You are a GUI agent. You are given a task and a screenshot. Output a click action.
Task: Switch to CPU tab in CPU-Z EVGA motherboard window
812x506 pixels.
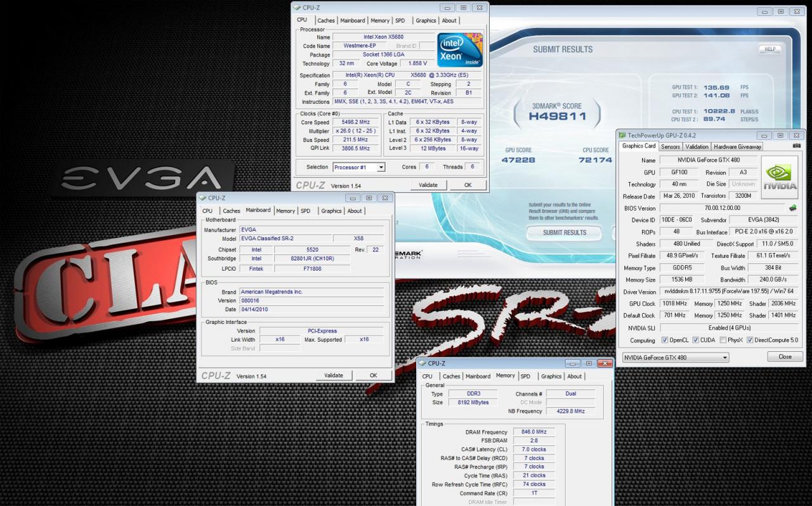click(207, 211)
